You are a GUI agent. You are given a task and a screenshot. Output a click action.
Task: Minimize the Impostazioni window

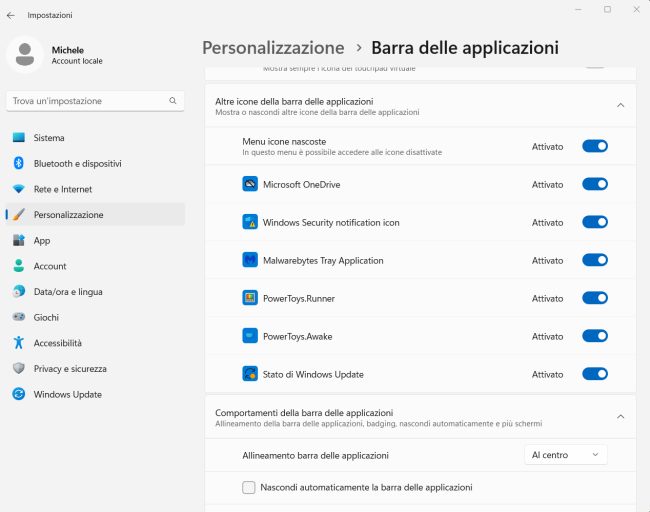(x=579, y=9)
